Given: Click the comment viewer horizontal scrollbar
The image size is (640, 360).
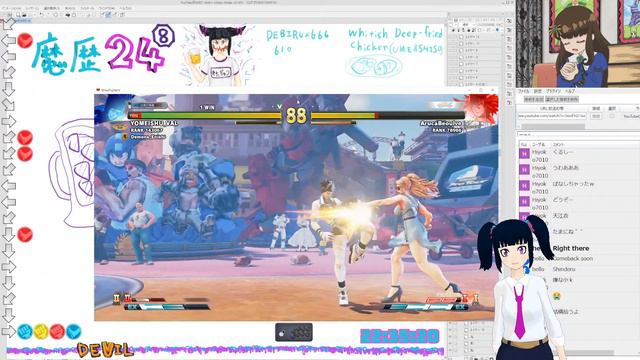Looking at the screenshot, I should pyautogui.click(x=553, y=127).
